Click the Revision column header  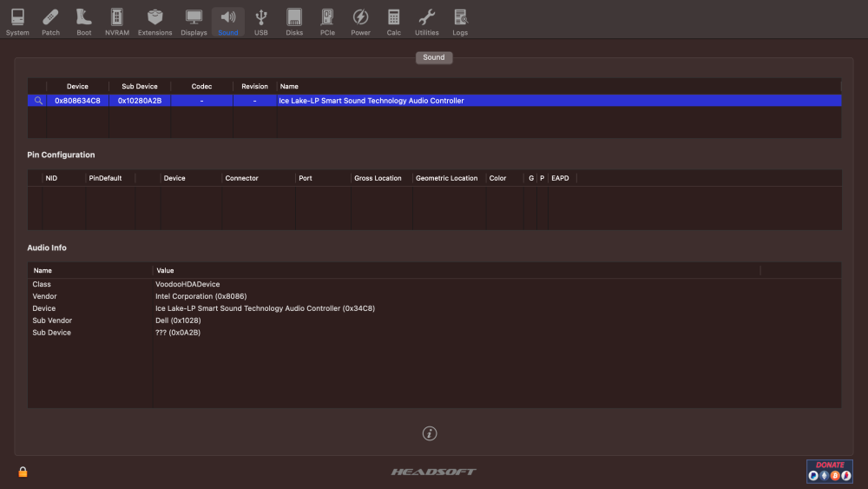254,86
